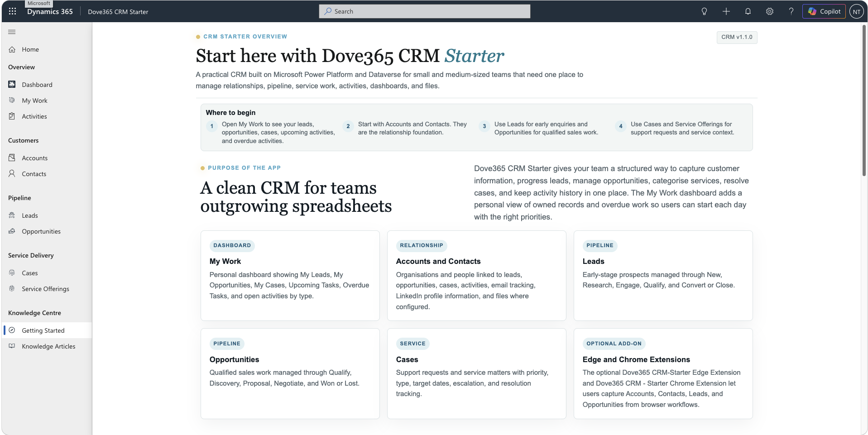Click the DASHBOARD tag label
The width and height of the screenshot is (868, 435).
pyautogui.click(x=232, y=245)
